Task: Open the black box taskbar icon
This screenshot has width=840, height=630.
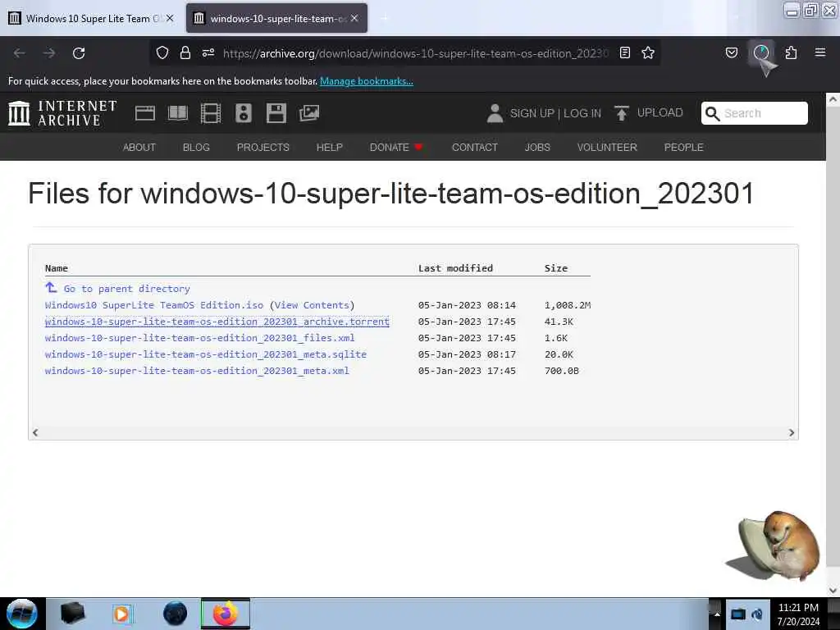Action: tap(73, 614)
